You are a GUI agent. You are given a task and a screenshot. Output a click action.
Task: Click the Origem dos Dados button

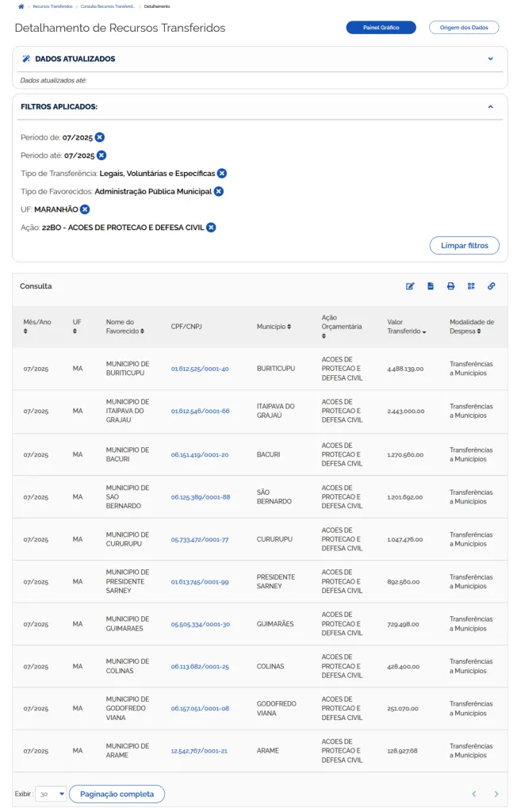pos(464,28)
